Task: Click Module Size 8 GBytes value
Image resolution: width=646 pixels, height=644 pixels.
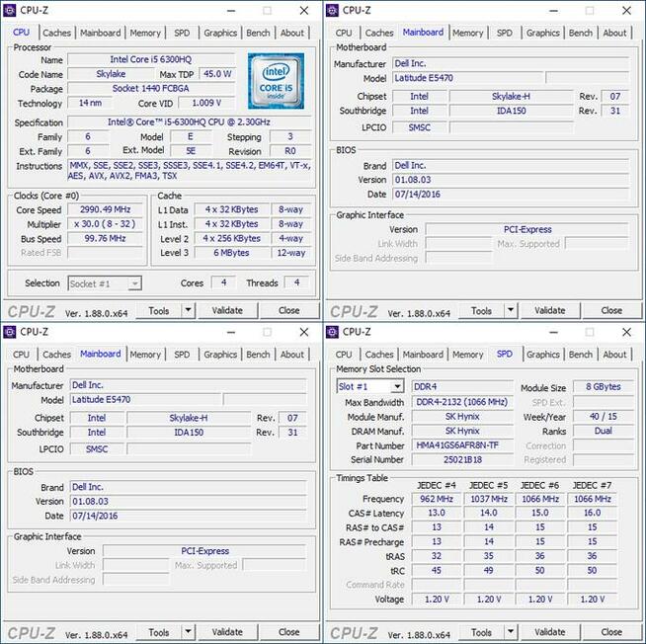Action: point(604,386)
